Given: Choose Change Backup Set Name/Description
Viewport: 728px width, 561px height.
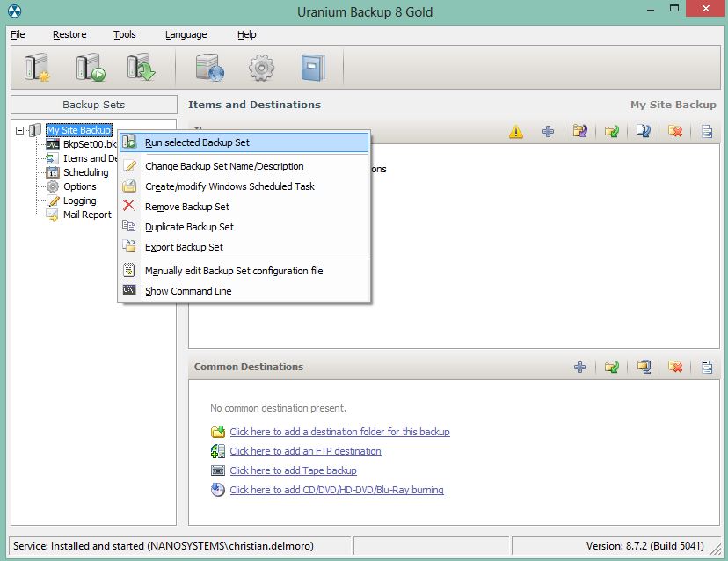Looking at the screenshot, I should click(x=244, y=166).
